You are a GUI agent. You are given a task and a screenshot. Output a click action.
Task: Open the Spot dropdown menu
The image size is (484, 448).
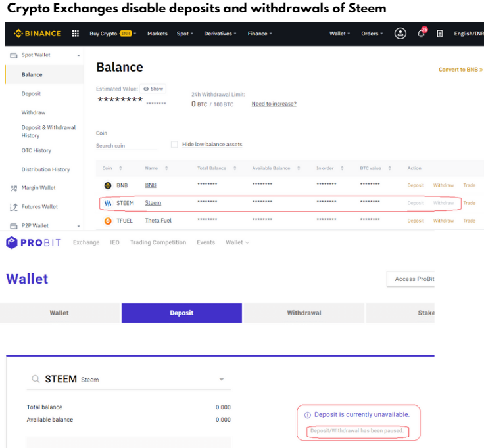pyautogui.click(x=185, y=34)
